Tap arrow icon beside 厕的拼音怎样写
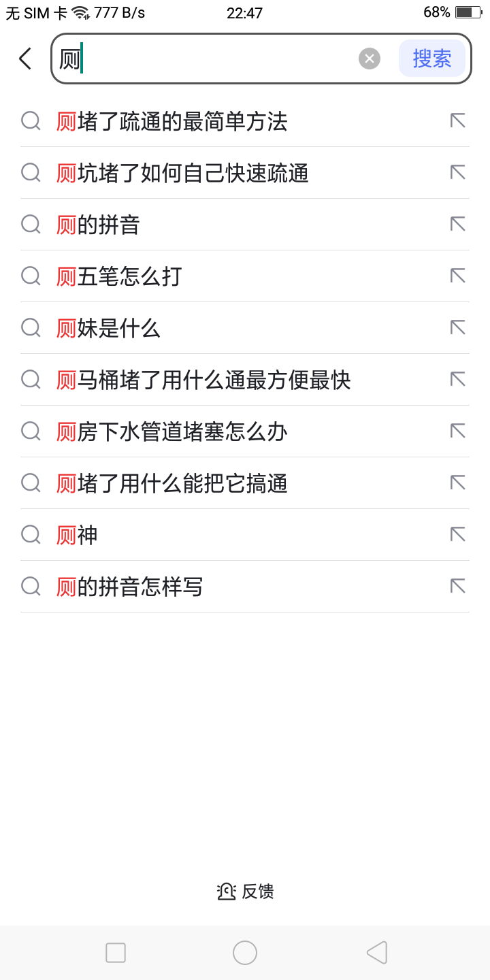Screen dimensions: 490x980 coord(457,587)
